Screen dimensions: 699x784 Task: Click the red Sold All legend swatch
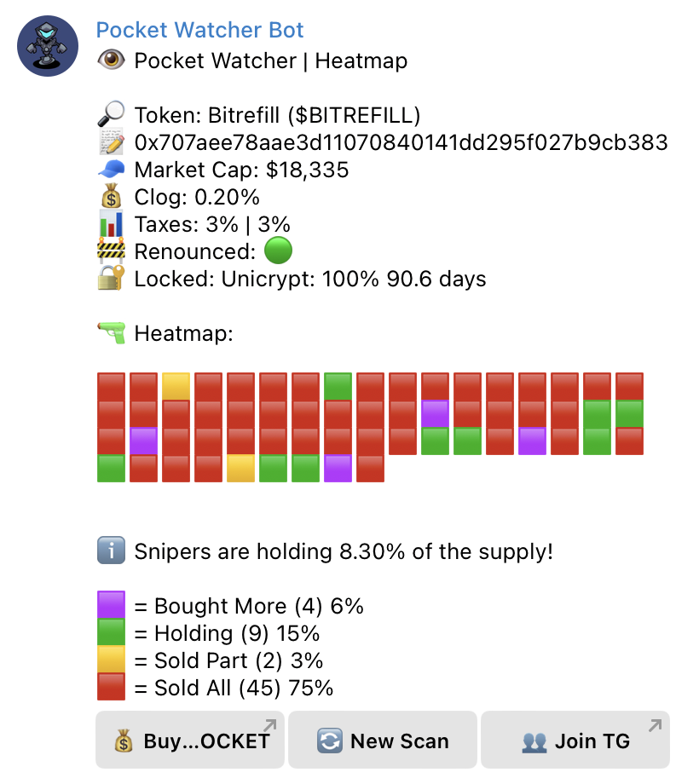click(111, 687)
